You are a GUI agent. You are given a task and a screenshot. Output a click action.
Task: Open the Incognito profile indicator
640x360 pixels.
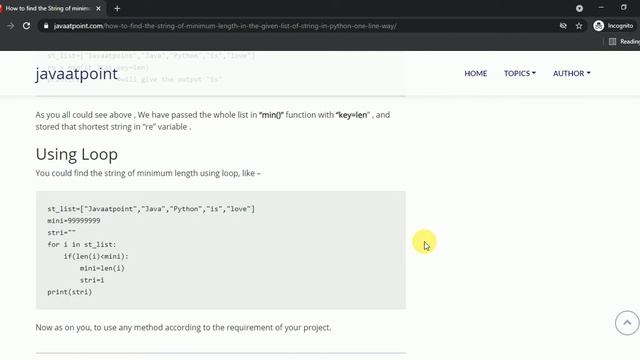pos(613,26)
